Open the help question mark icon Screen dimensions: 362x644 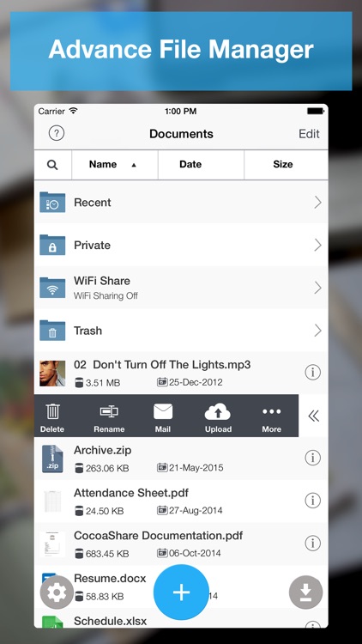[x=57, y=133]
